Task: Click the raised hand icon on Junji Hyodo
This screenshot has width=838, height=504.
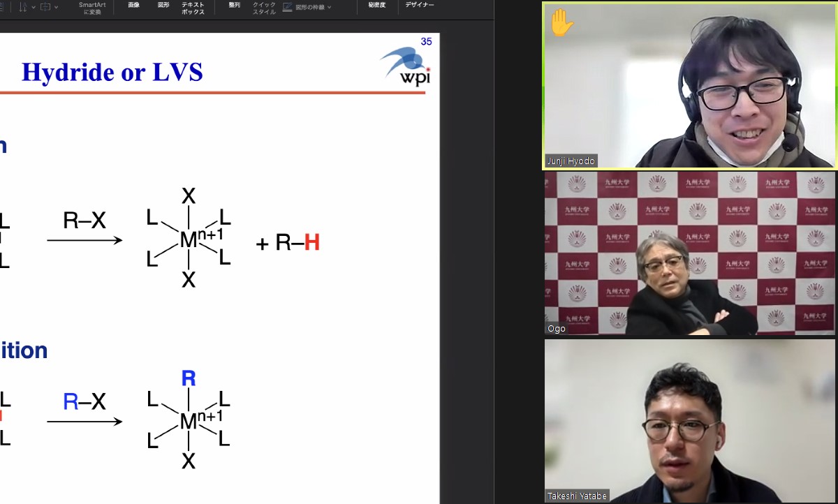Action: pyautogui.click(x=561, y=22)
